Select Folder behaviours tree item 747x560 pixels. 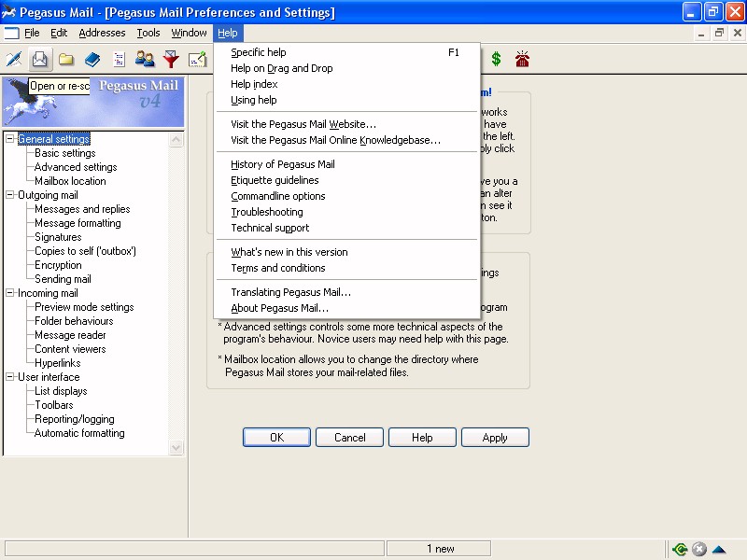tap(74, 321)
